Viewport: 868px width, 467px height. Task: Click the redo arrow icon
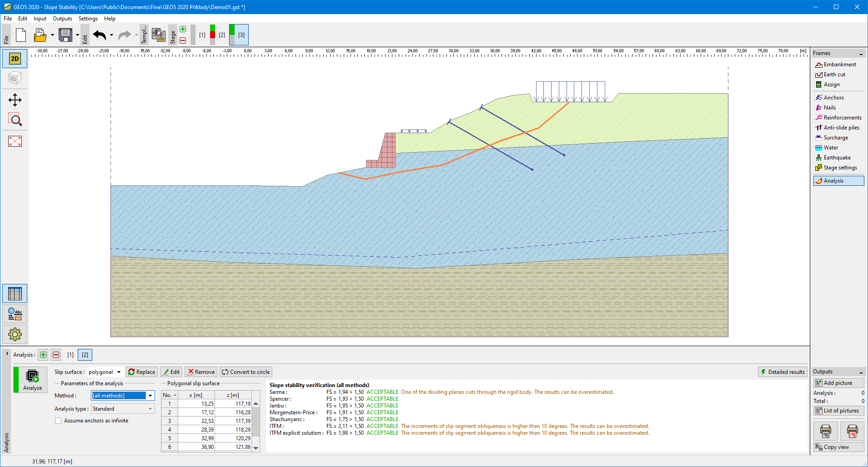tap(124, 35)
